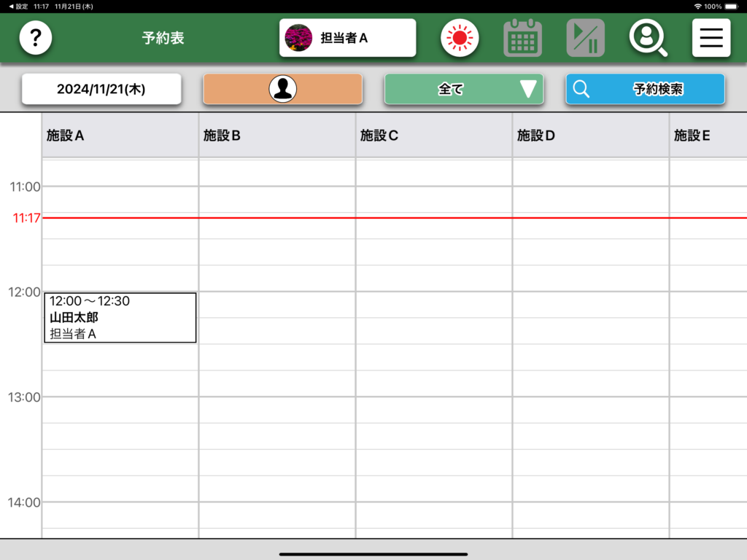
Task: Tap the red sun icon
Action: (460, 38)
